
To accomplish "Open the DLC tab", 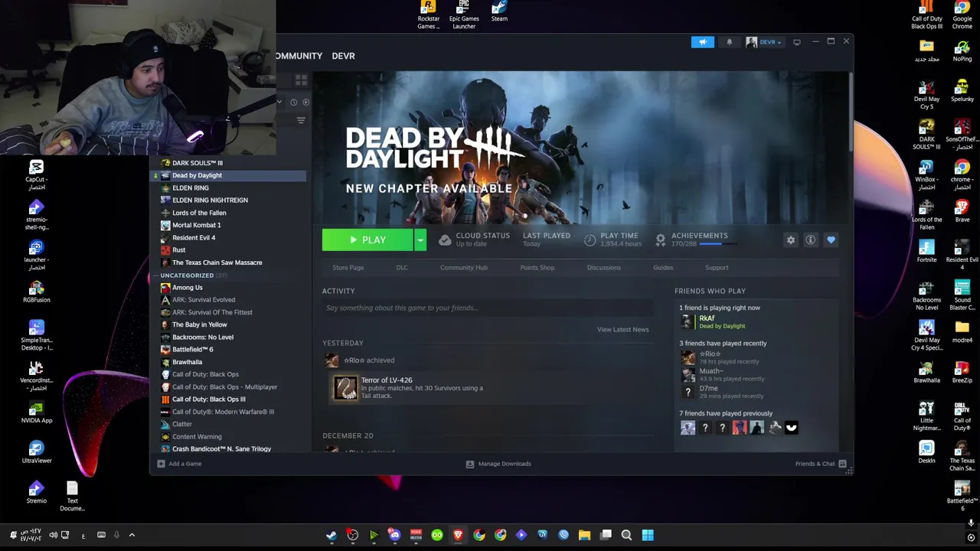I will point(402,268).
